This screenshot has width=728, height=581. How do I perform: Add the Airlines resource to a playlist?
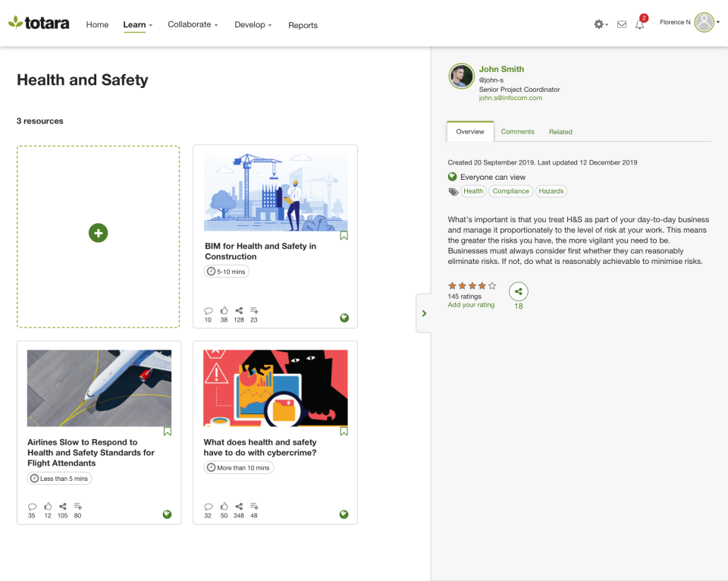tap(77, 507)
